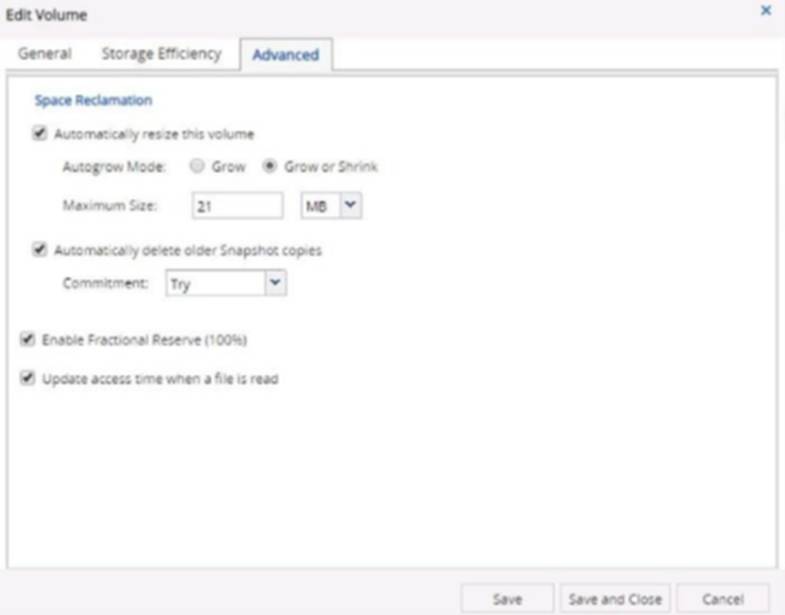Uncheck Automatically delete older Snapshot copies
Screen dimensions: 785x615
[x=39, y=249]
